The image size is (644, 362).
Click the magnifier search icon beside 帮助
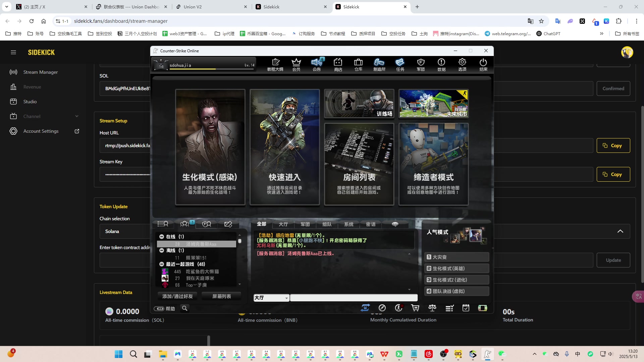pos(184,308)
